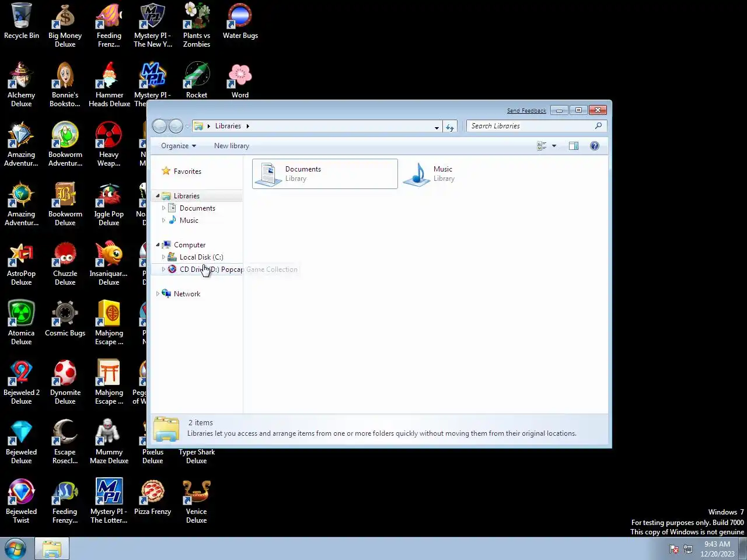Open the view options dropdown arrow
Viewport: 747px width, 560px height.
pos(554,146)
